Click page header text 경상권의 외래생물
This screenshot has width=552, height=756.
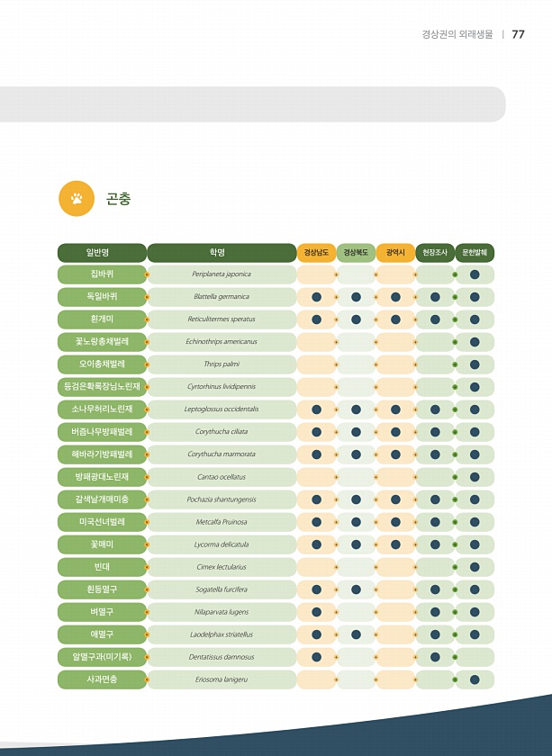coord(457,34)
